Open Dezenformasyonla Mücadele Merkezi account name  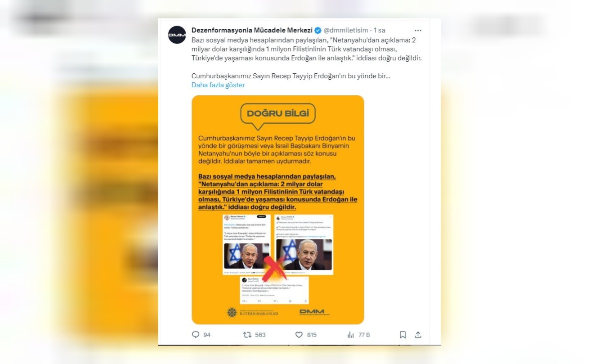click(252, 30)
